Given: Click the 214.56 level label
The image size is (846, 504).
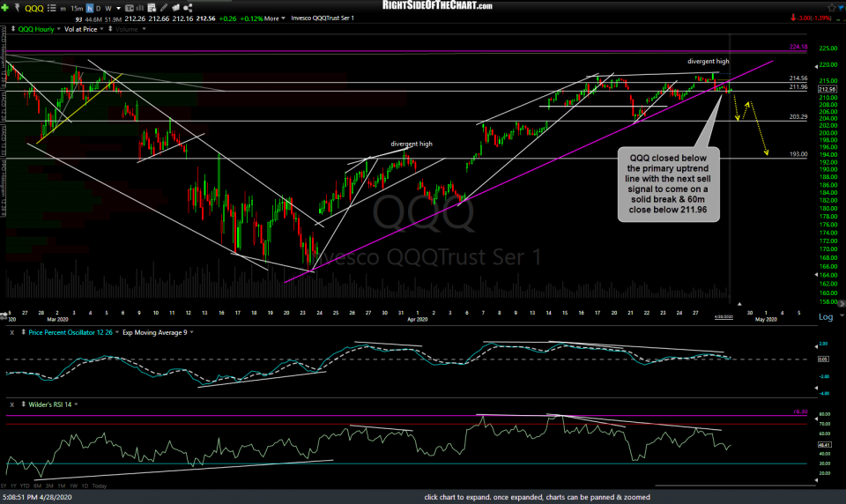Looking at the screenshot, I should tap(798, 78).
